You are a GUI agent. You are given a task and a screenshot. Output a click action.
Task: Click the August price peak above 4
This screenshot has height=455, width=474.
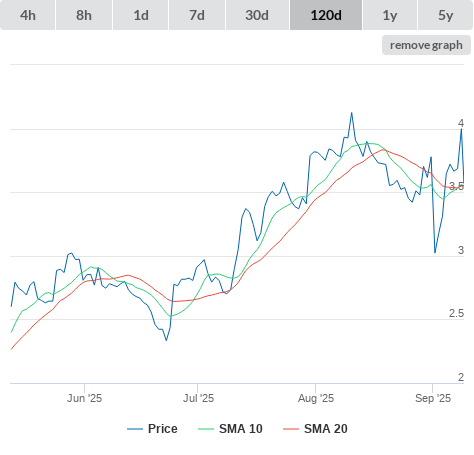coord(351,113)
